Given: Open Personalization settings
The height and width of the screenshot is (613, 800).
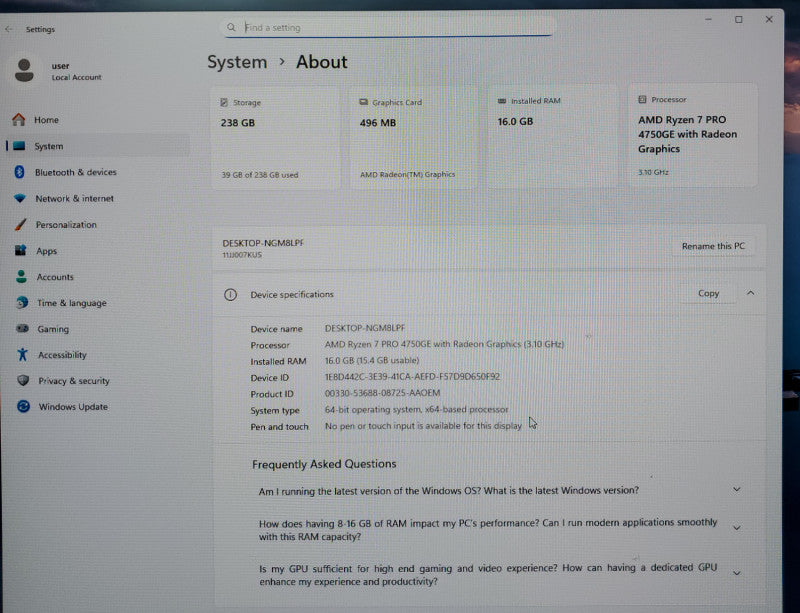Looking at the screenshot, I should (x=97, y=225).
